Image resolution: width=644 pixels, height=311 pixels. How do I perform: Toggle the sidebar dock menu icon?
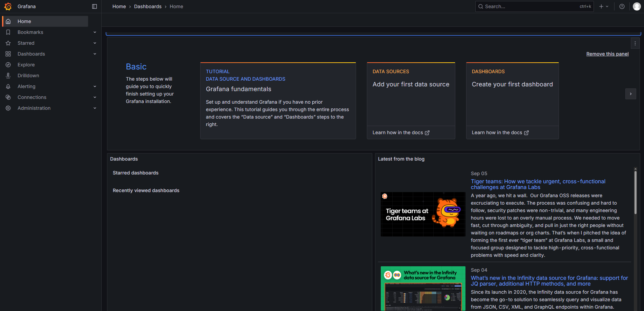pos(95,6)
